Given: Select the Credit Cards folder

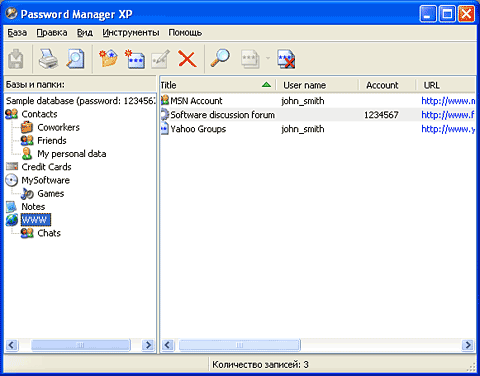Looking at the screenshot, I should pyautogui.click(x=46, y=167).
